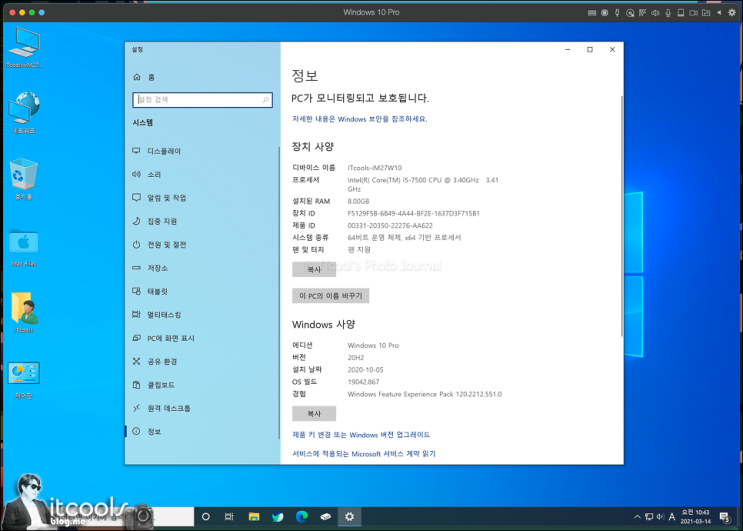Open File Explorer from the taskbar

[254, 516]
